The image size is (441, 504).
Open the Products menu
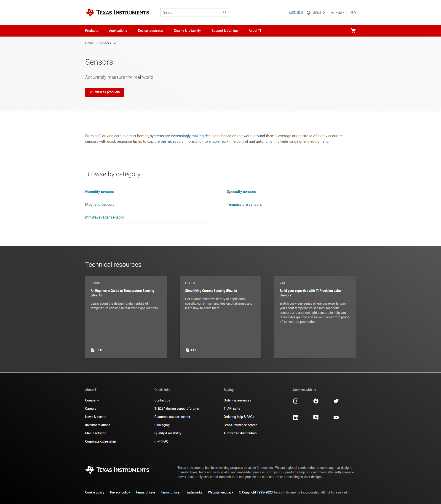(91, 30)
